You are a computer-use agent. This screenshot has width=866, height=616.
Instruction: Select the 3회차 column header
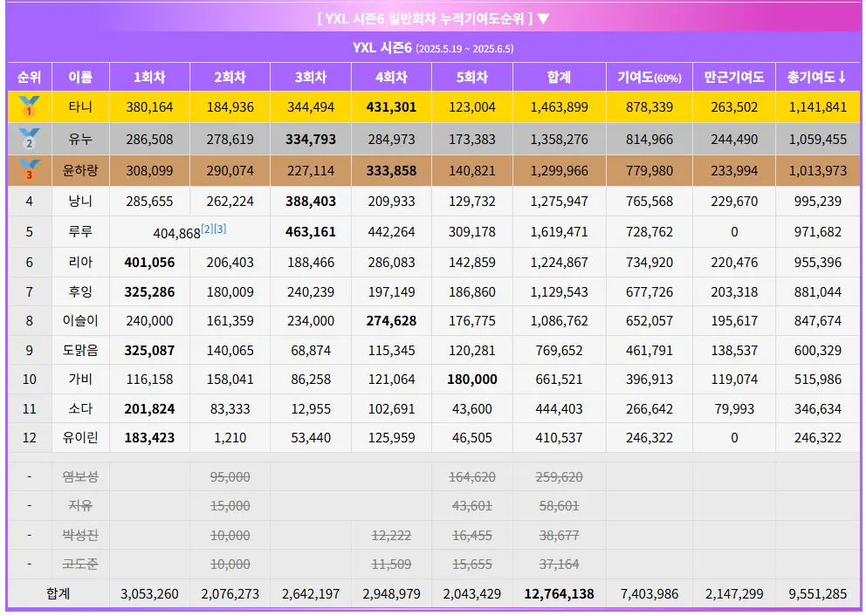click(311, 78)
